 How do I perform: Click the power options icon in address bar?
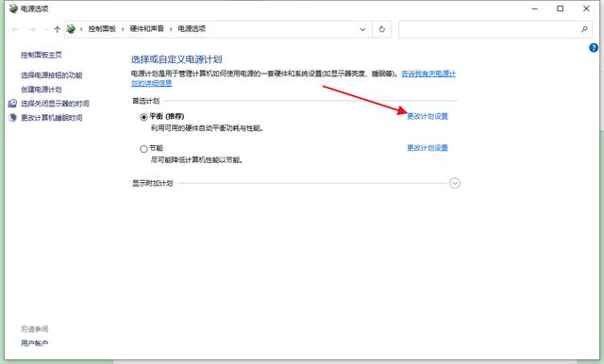coord(71,29)
